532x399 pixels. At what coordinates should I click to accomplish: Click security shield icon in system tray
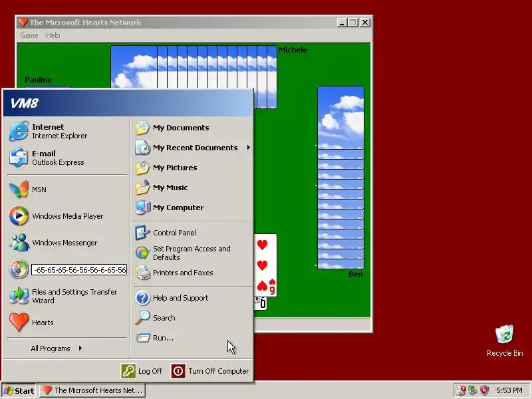(485, 390)
